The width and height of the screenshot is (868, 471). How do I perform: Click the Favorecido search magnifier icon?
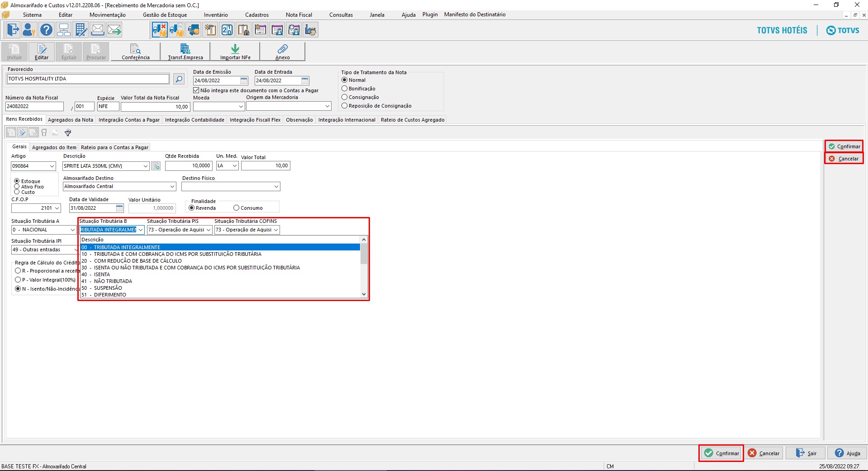tap(179, 79)
